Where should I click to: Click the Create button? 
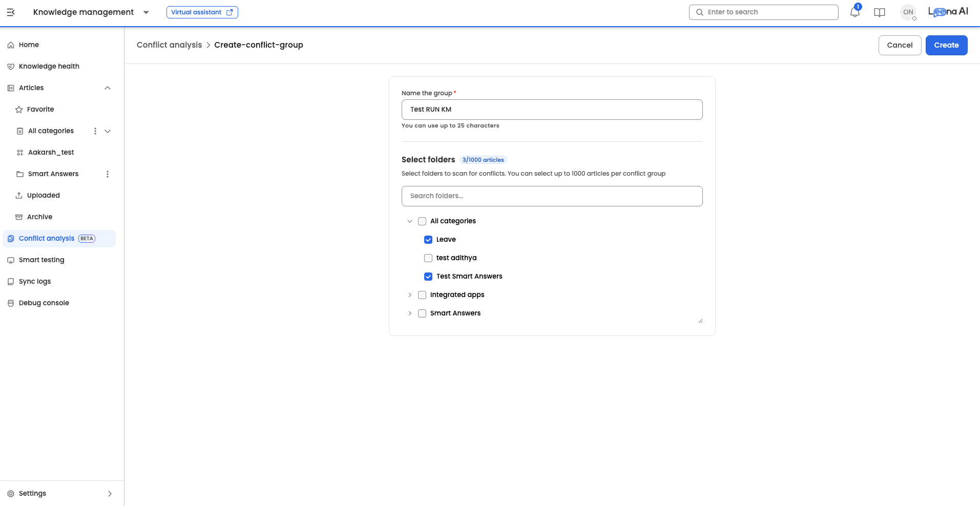946,45
